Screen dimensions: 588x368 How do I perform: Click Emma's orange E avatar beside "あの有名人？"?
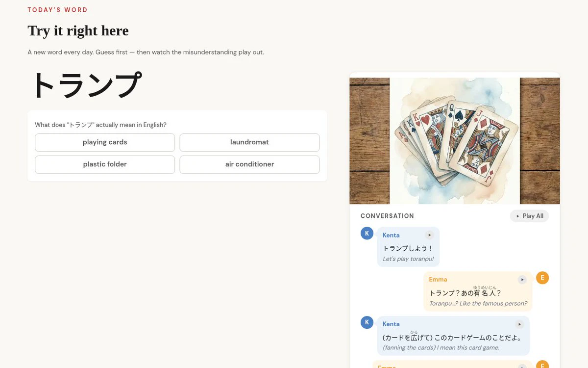542,278
